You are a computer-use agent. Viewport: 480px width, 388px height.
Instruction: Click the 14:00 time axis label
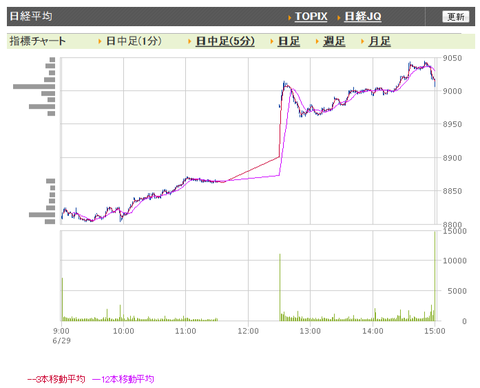[x=373, y=331]
